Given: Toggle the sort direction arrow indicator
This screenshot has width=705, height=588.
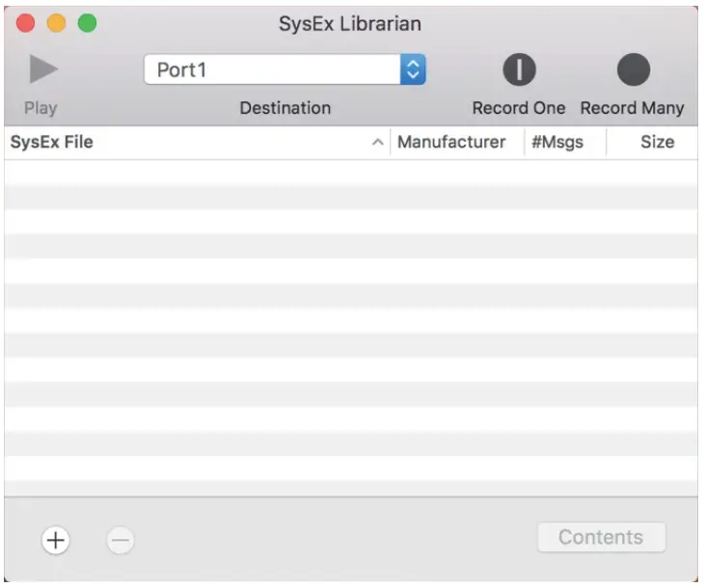Looking at the screenshot, I should click(x=378, y=143).
